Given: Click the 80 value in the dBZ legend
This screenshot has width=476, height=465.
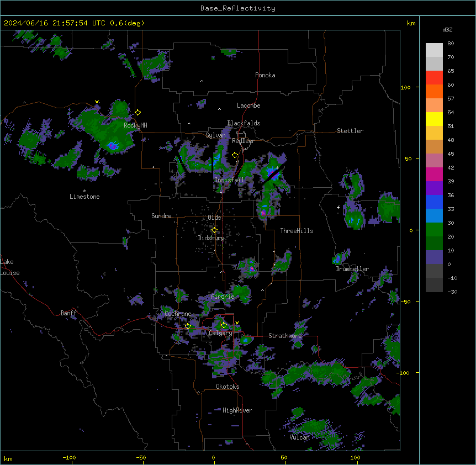Looking at the screenshot, I should pyautogui.click(x=451, y=44).
